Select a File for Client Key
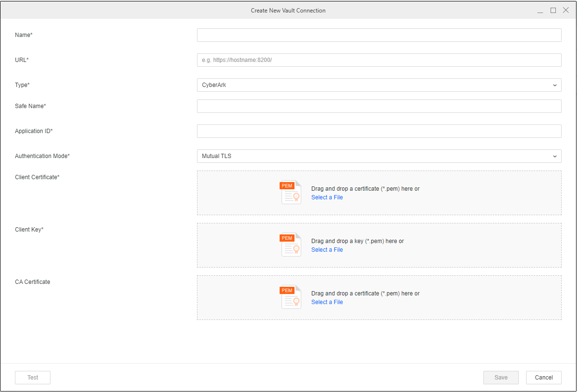The height and width of the screenshot is (392, 577). click(327, 250)
